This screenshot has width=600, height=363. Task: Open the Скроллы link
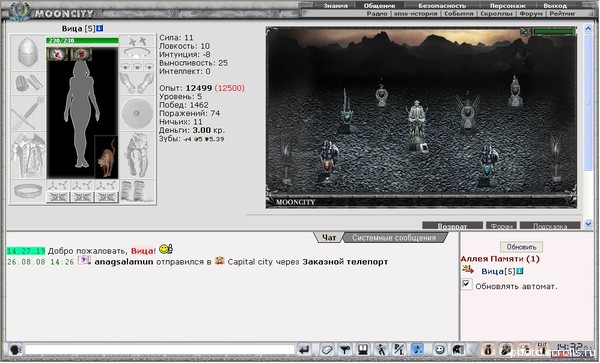pyautogui.click(x=496, y=13)
